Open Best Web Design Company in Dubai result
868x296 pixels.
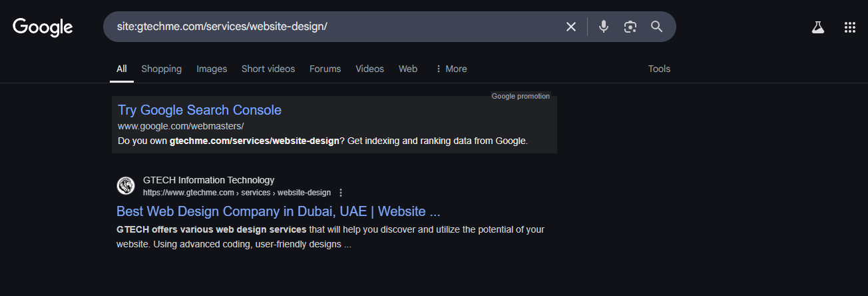pos(278,211)
